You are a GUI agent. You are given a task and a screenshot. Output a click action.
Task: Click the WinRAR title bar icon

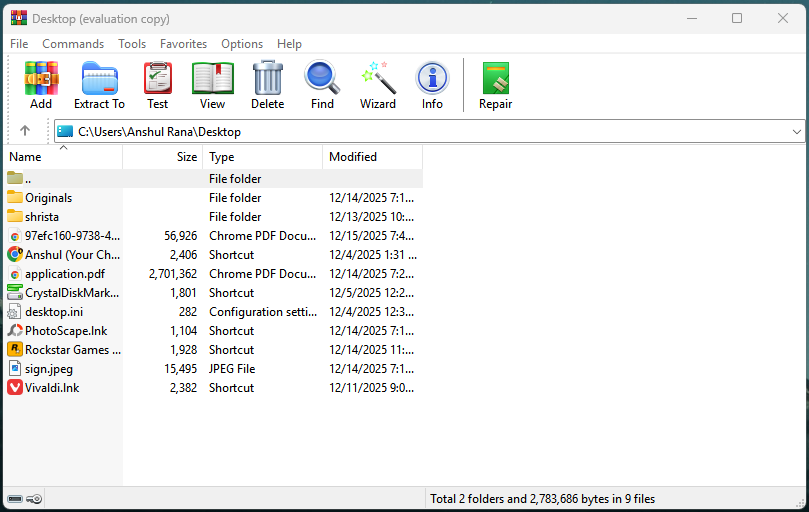[x=19, y=19]
